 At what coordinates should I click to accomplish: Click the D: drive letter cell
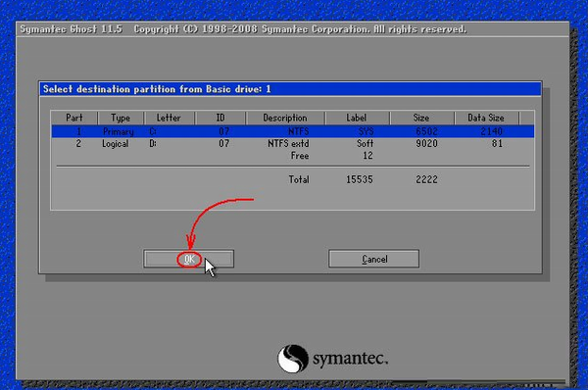[153, 144]
